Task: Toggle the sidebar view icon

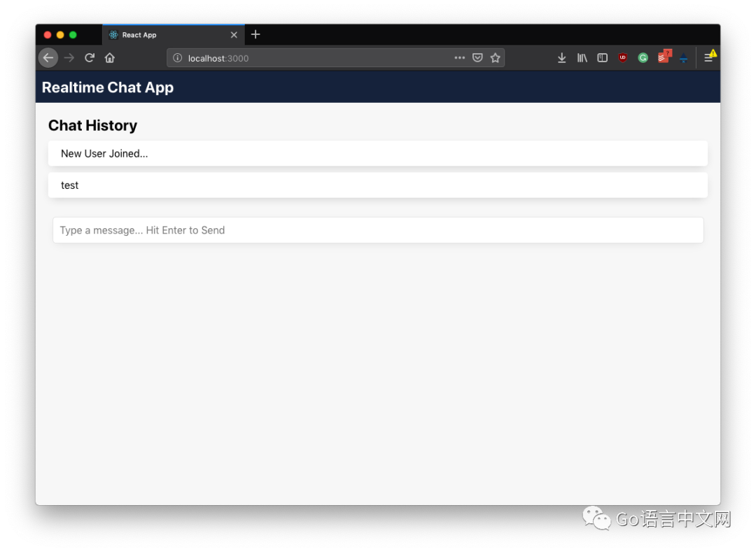Action: [x=602, y=58]
